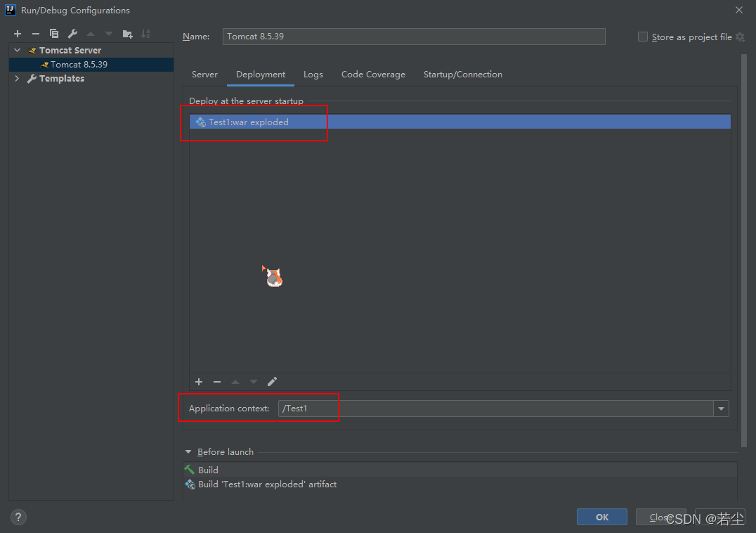Move configuration up in left toolbar
Viewport: 756px width, 533px height.
(x=91, y=34)
